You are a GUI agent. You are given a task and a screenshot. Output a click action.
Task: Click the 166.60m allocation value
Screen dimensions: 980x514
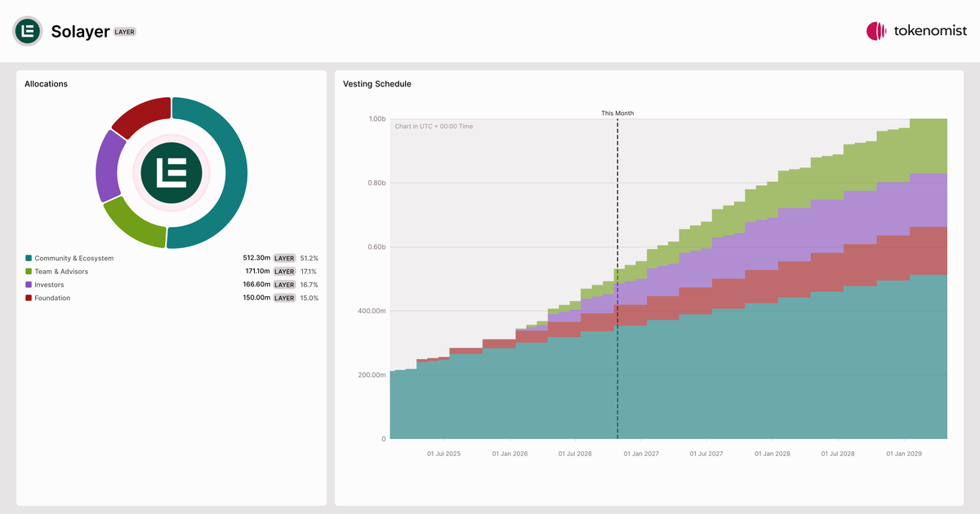256,285
